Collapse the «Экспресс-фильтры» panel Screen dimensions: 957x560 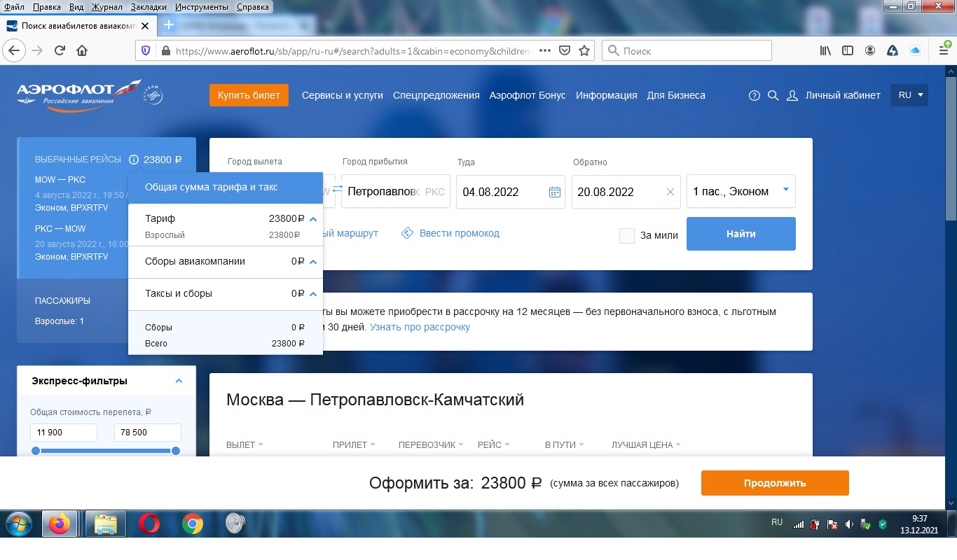point(179,381)
